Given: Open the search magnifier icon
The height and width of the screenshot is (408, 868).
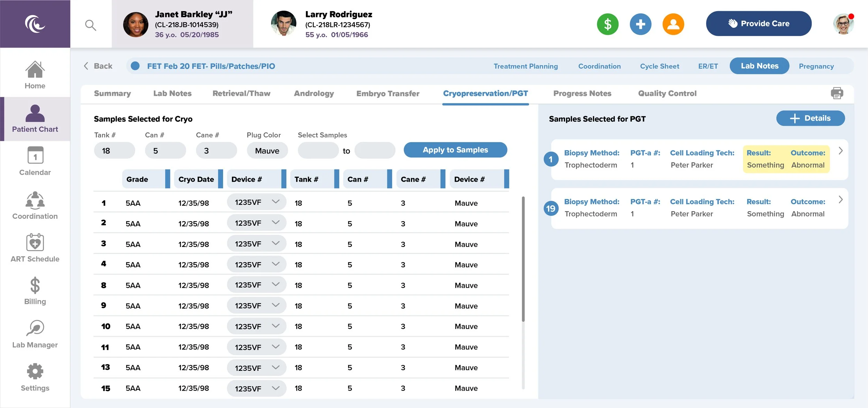Looking at the screenshot, I should pos(90,25).
